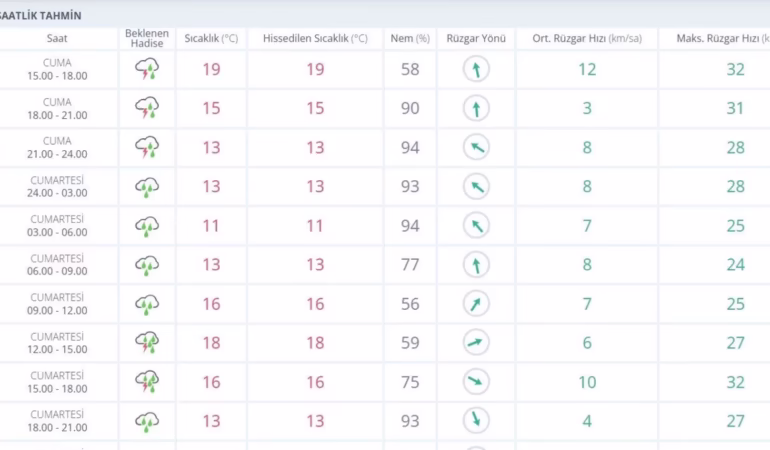Click the "Saat" column header
Viewport: 770px width, 450px height.
coord(58,39)
